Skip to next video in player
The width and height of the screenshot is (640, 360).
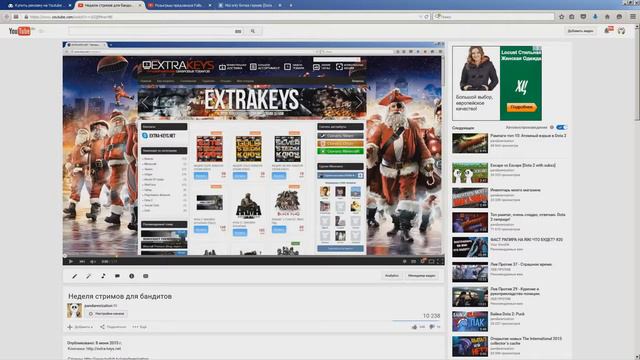pos(82,261)
